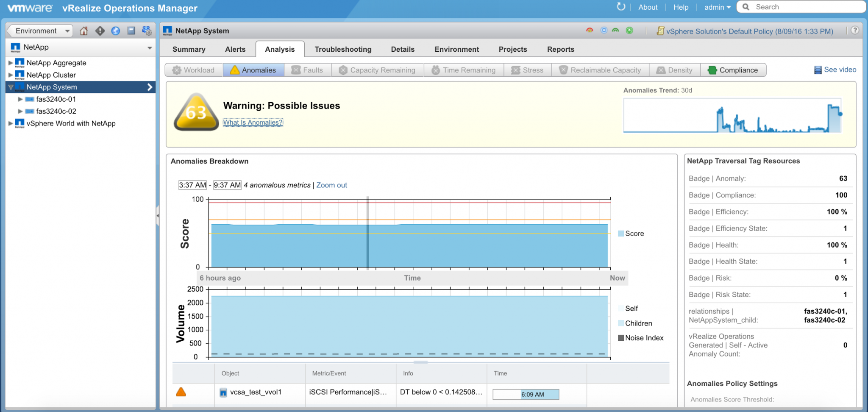Click the Anomalies Trend 30d sparkline
868x412 pixels.
point(732,115)
